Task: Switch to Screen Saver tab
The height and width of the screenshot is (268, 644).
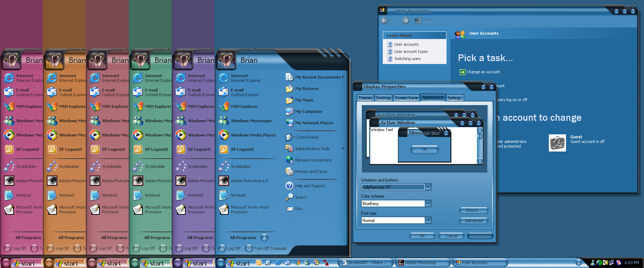Action: click(x=406, y=98)
